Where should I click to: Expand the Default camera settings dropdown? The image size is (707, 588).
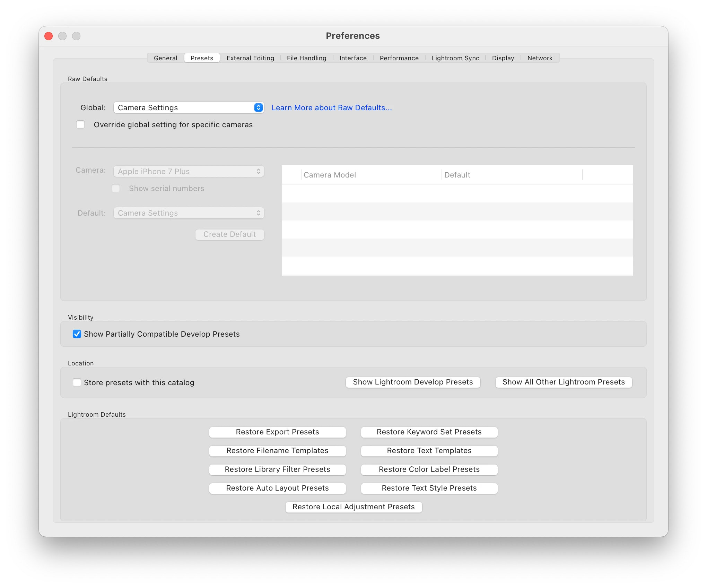[x=189, y=213]
